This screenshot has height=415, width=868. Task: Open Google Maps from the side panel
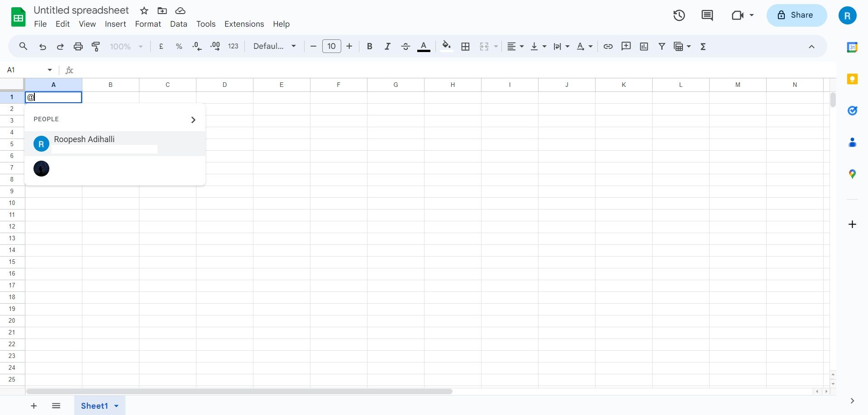point(853,174)
